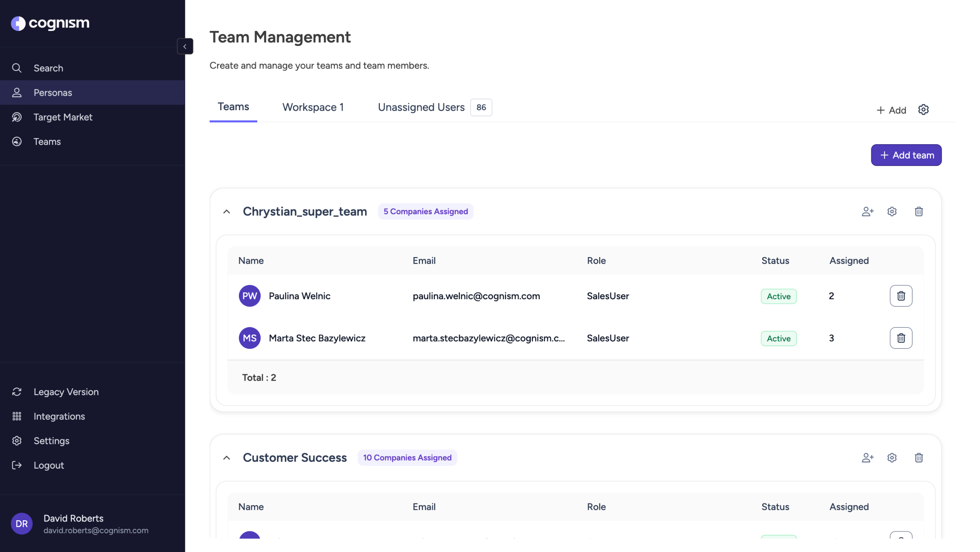This screenshot has height=552, width=980.
Task: Open the Customer Success team settings gear
Action: [x=892, y=458]
